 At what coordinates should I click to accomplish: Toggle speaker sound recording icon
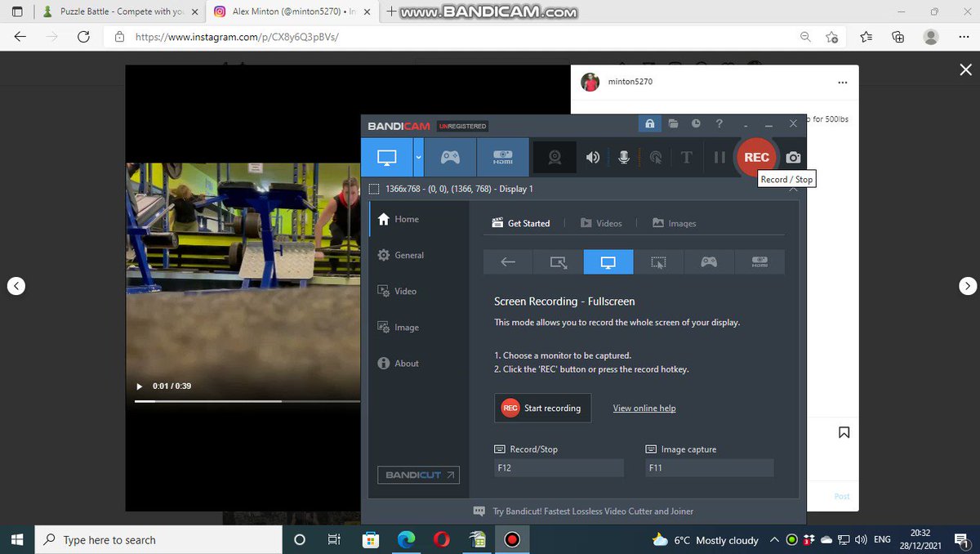pos(593,158)
